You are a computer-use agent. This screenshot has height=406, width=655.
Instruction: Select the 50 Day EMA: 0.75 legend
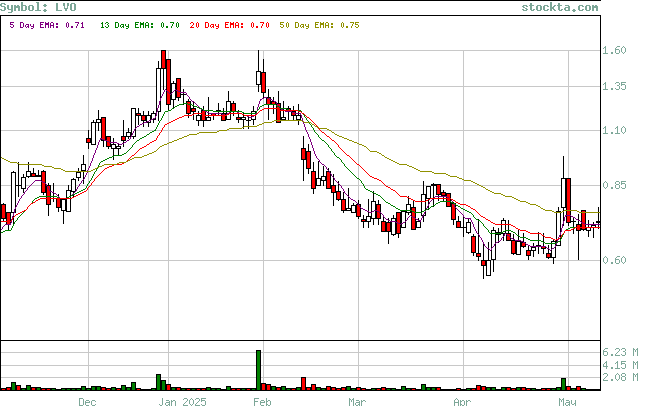(319, 25)
